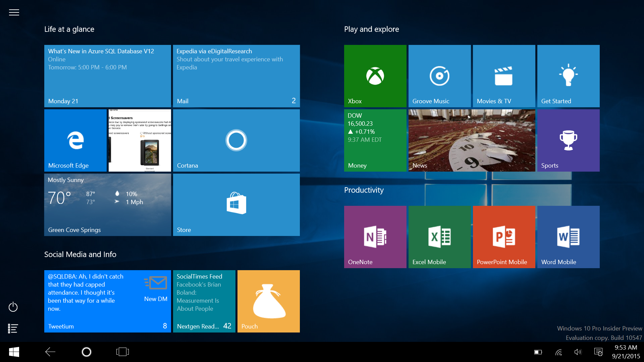Viewport: 644px width, 362px height.
Task: Click the Cortana circle in taskbar
Action: point(87,352)
